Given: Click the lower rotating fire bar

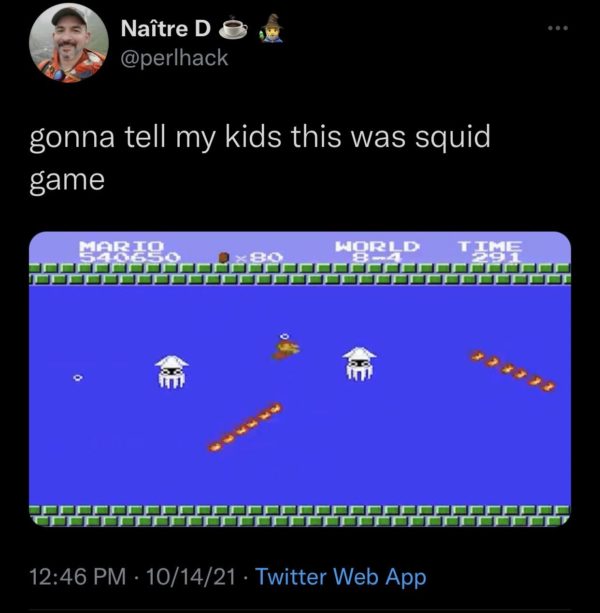Looking at the screenshot, I should coord(245,427).
